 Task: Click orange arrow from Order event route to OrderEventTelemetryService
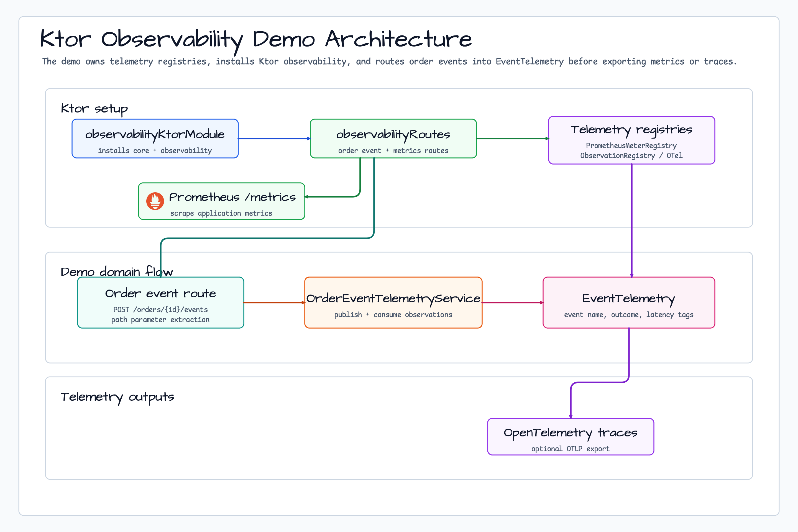pyautogui.click(x=274, y=303)
